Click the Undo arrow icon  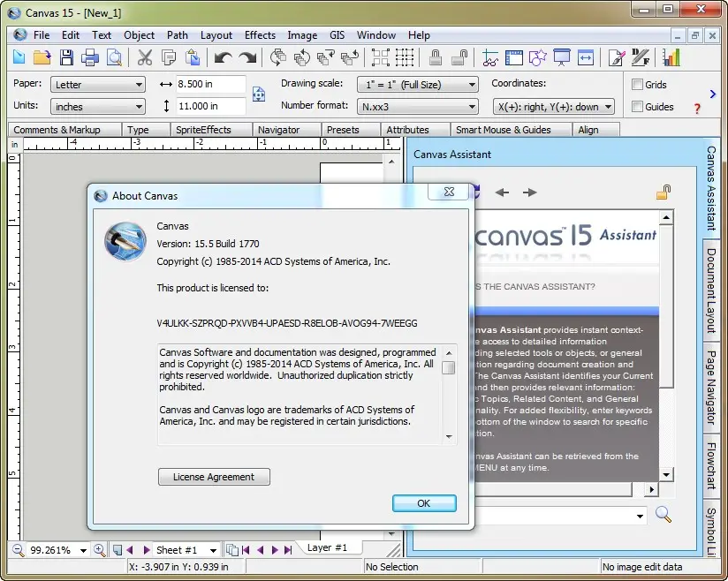click(x=223, y=57)
